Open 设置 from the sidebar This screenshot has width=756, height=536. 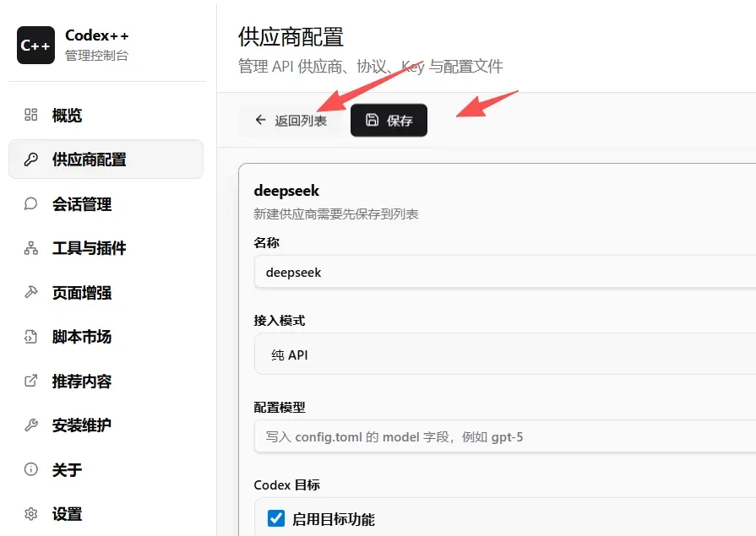coord(106,514)
